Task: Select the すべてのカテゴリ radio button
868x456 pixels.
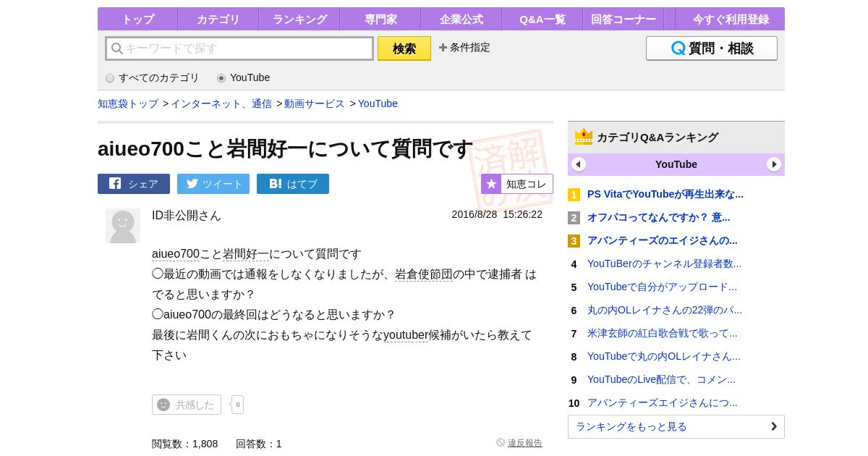Action: pos(110,78)
